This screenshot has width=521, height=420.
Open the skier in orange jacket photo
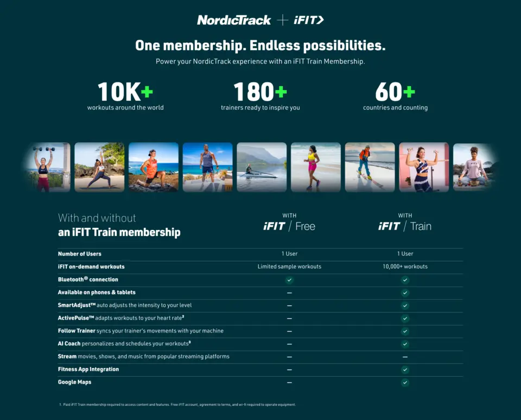click(370, 167)
